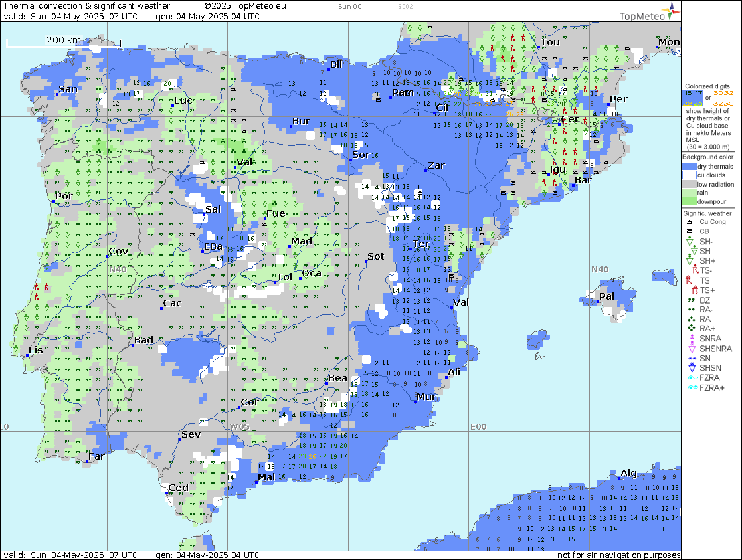The image size is (742, 560).
Task: Click the Igu city label
Action: point(558,169)
